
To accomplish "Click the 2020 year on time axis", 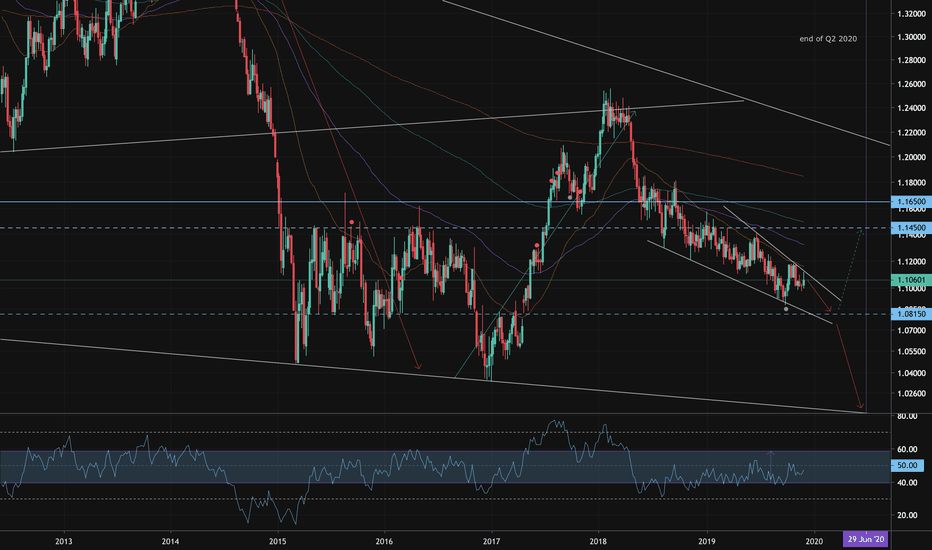I will coord(812,540).
